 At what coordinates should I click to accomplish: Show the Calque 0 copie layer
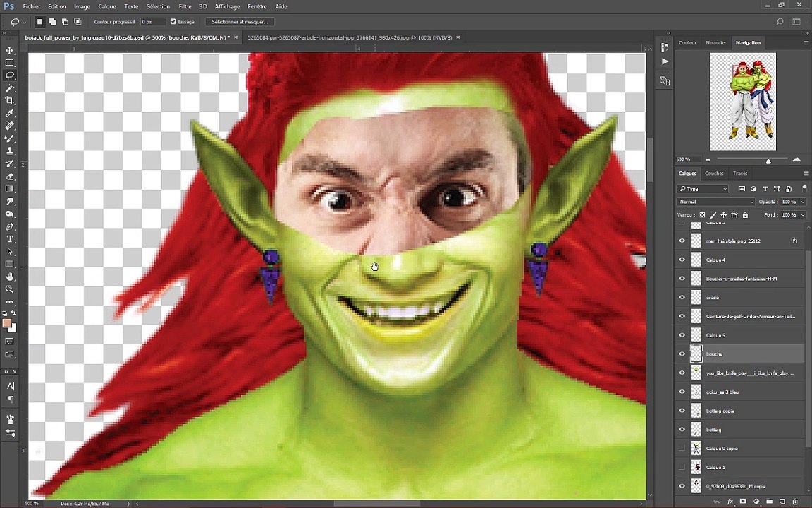coord(682,449)
